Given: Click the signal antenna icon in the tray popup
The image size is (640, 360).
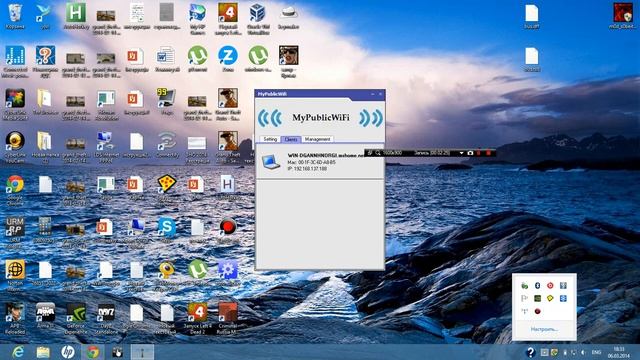Looking at the screenshot, I should (524, 311).
